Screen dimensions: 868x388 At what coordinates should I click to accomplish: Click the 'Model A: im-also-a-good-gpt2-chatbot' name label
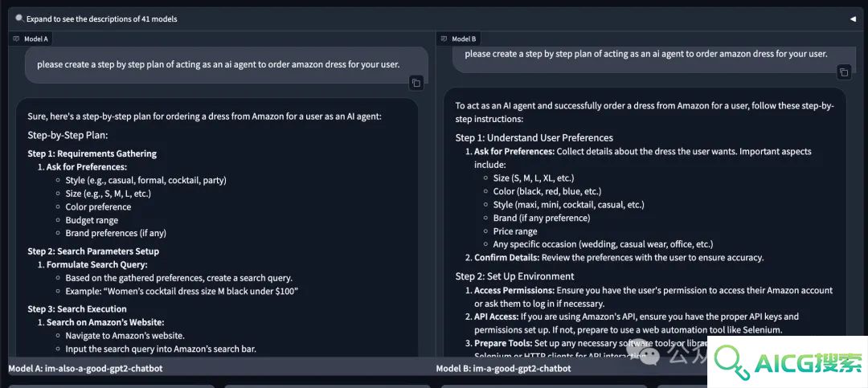point(85,368)
